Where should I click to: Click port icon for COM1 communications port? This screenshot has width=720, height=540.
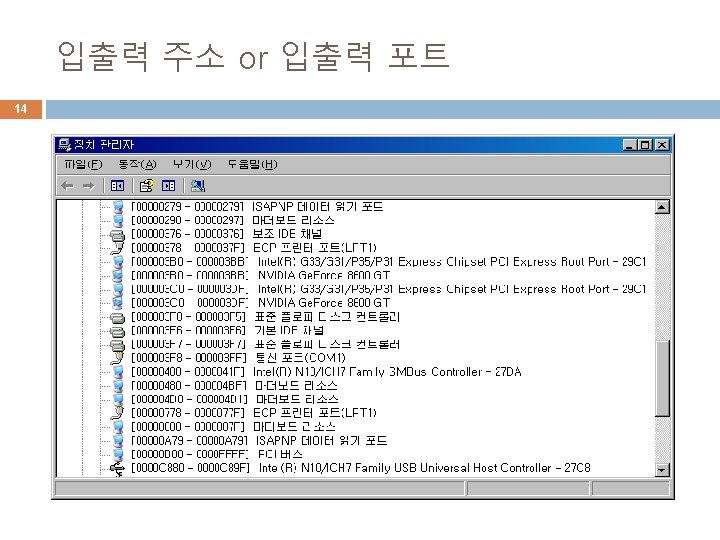coord(118,358)
